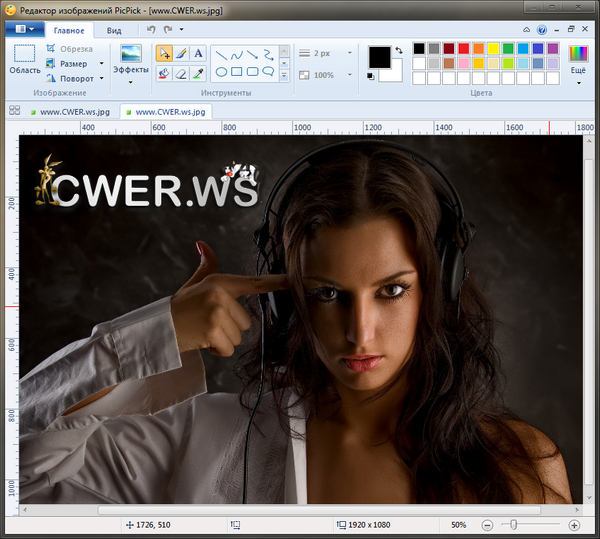Select the Color picker eyedropper tool
This screenshot has height=539, width=600.
click(198, 73)
